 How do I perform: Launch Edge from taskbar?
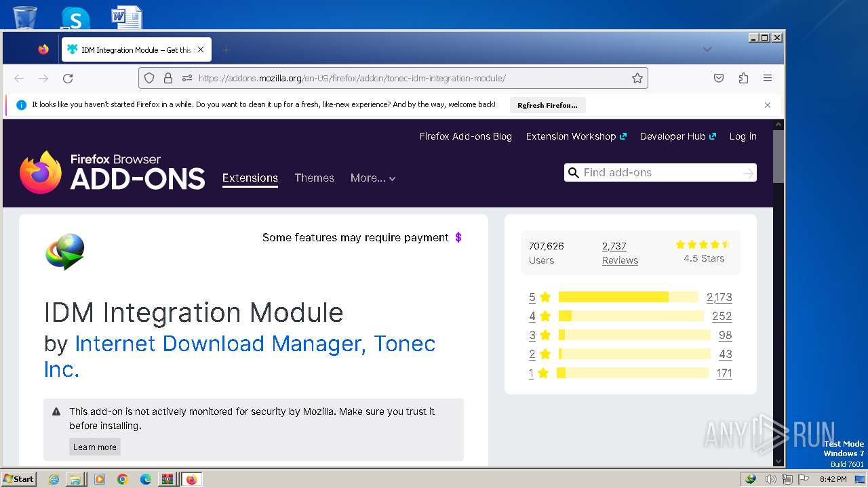coord(146,479)
